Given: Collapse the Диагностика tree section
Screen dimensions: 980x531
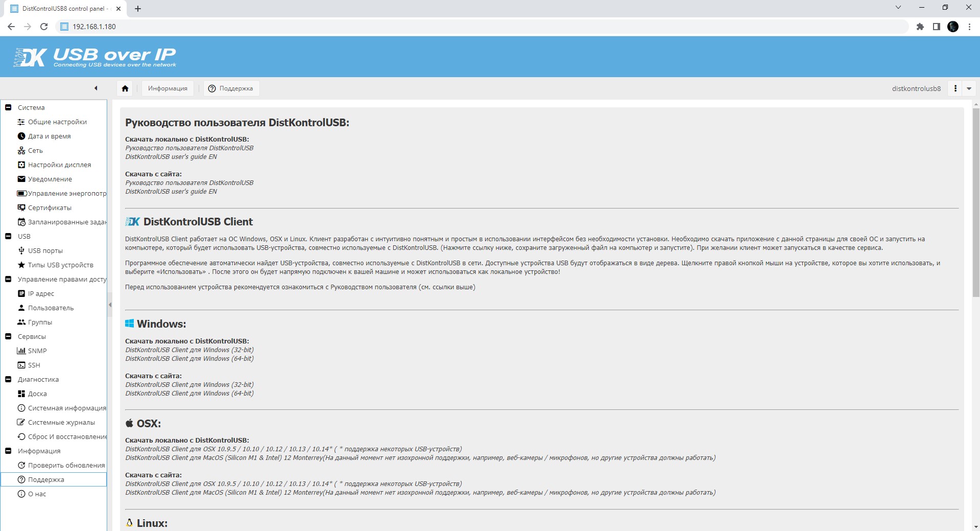Looking at the screenshot, I should tap(8, 379).
